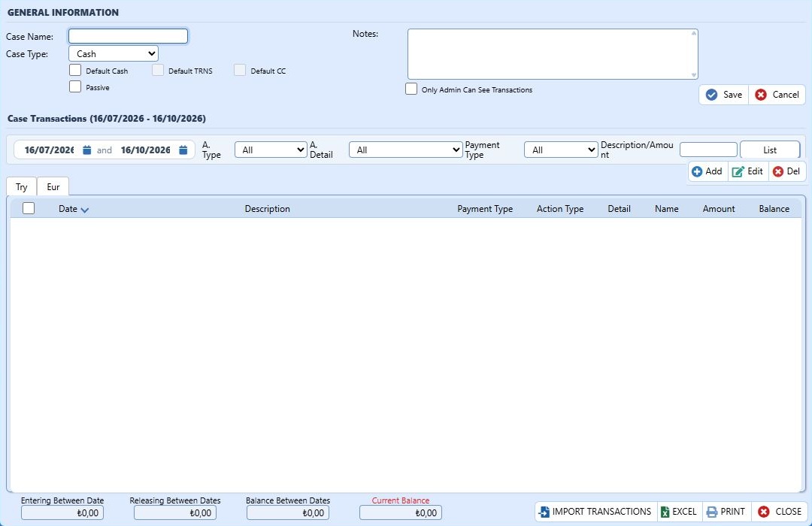The width and height of the screenshot is (812, 526).
Task: Click the Date column header text
Action: [68, 209]
